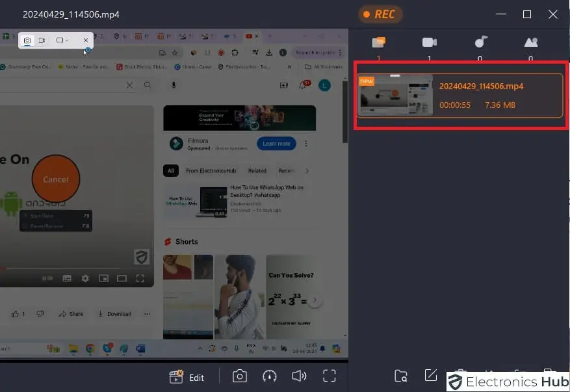Open the YouTube account avatar

(x=324, y=85)
